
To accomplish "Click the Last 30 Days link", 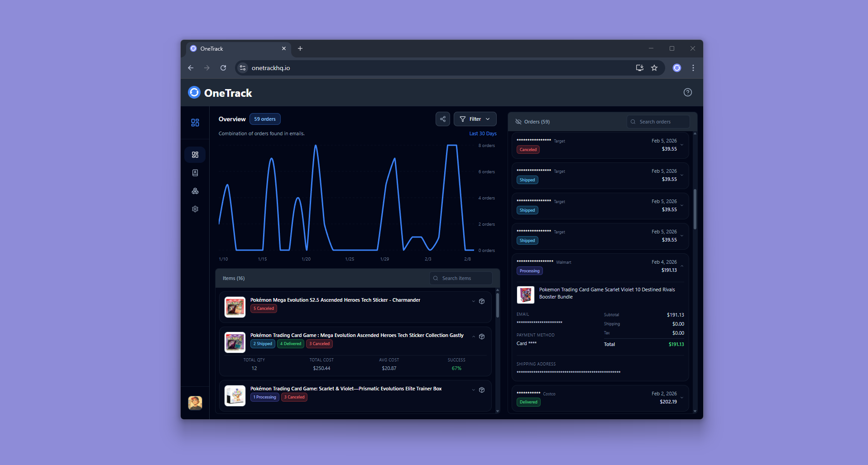I will coord(483,133).
